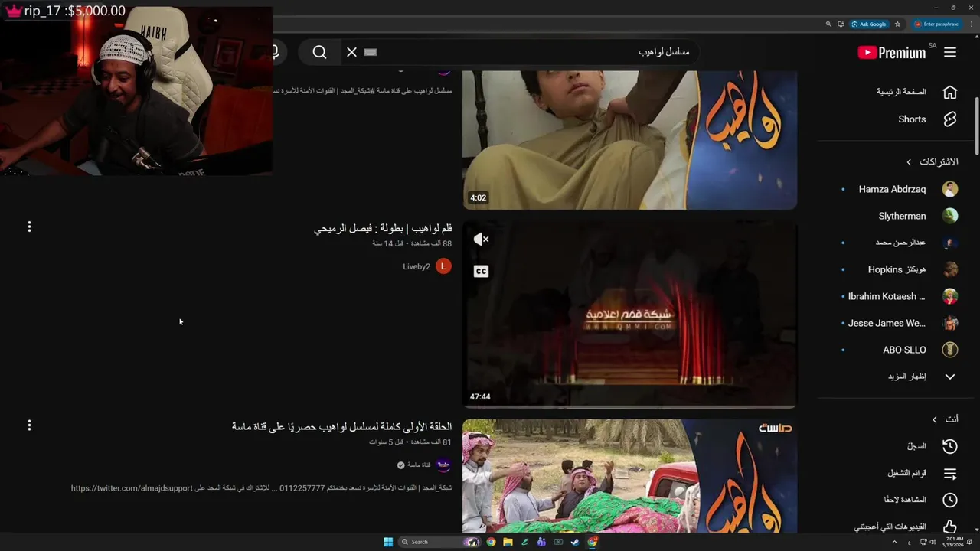The image size is (980, 551).
Task: Unmute the preview of فلم لواهيب video
Action: pyautogui.click(x=481, y=240)
